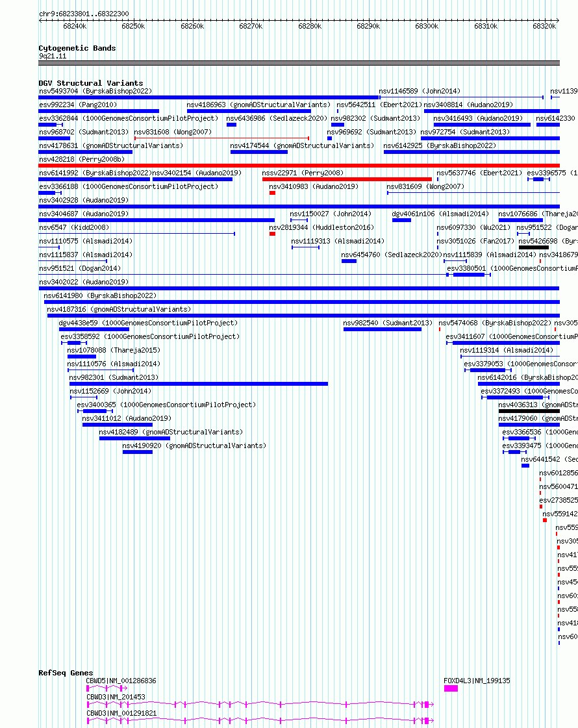Click nsv3404687 (Audano2019) label
578x728 pixels.
click(x=84, y=214)
